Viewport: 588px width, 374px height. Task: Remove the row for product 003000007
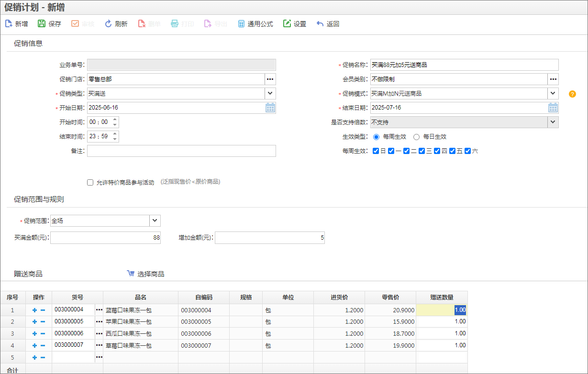[x=43, y=346]
